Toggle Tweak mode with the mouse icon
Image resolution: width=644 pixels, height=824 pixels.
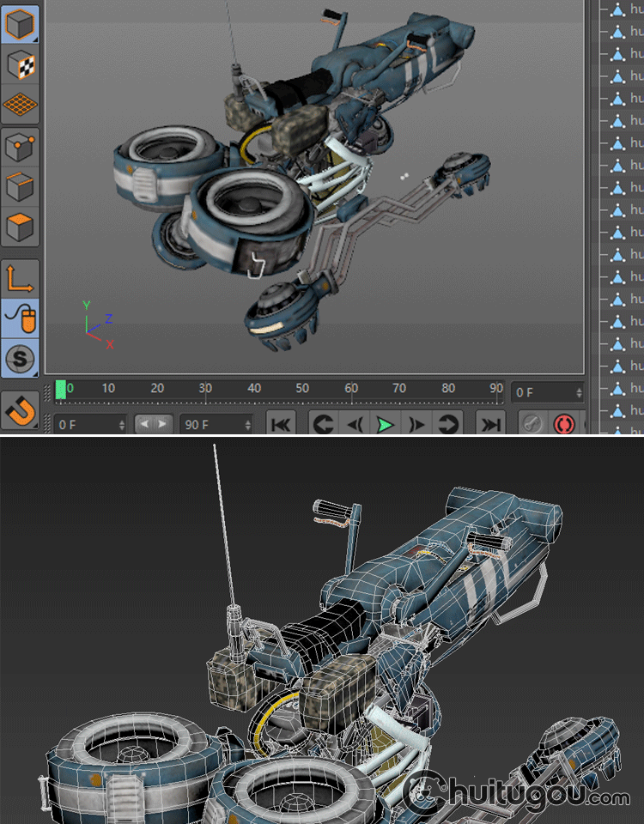21,318
